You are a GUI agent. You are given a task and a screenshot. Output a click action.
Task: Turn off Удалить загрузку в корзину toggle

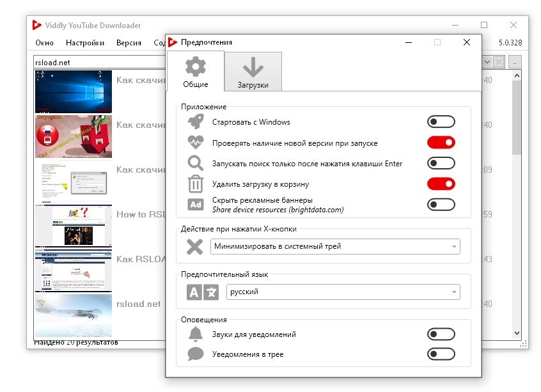[x=441, y=184]
